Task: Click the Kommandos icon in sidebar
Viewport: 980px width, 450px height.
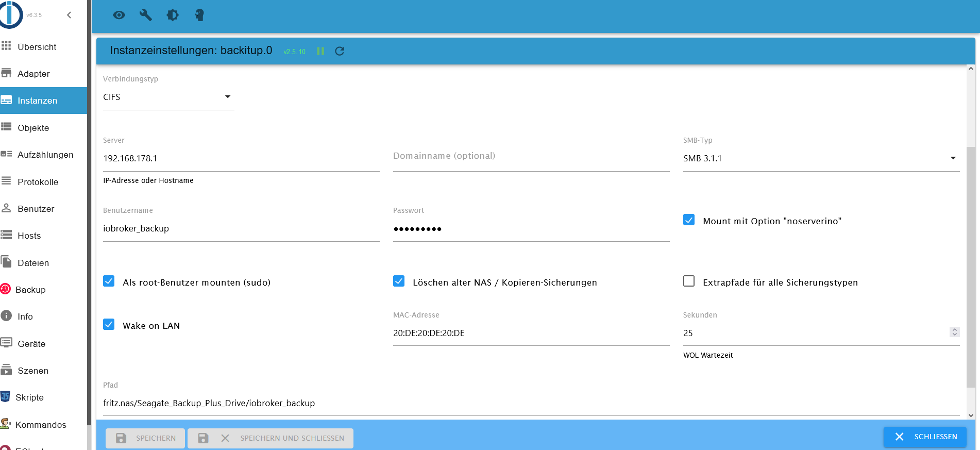Action: click(6, 424)
